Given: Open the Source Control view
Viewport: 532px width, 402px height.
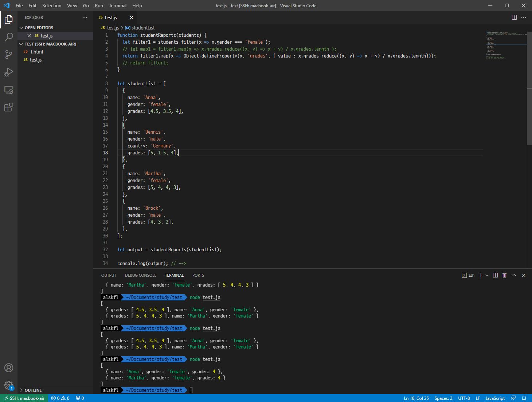Looking at the screenshot, I should [9, 54].
